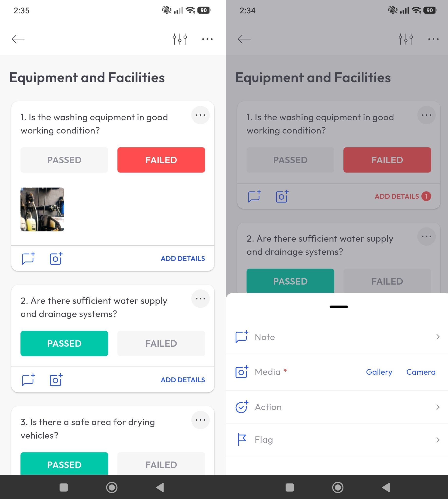Screen dimensions: 448x499
Task: Tap Action checkmark icon in sheet
Action: tap(242, 407)
